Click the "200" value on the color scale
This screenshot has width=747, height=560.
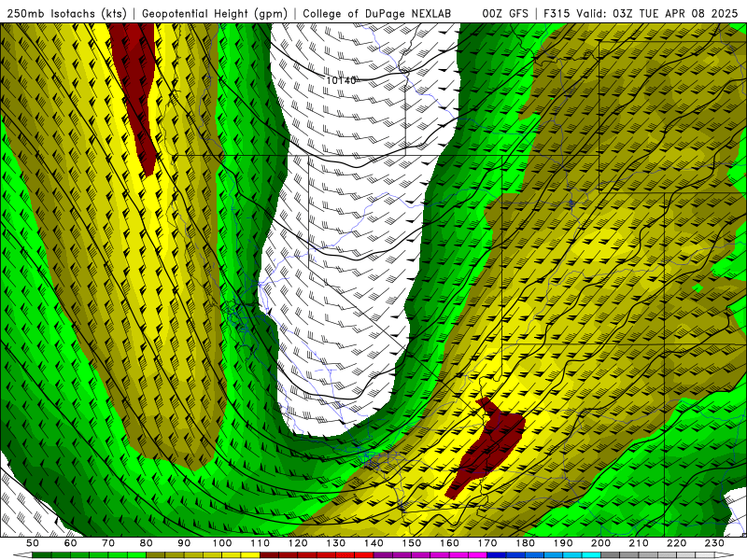click(x=600, y=543)
